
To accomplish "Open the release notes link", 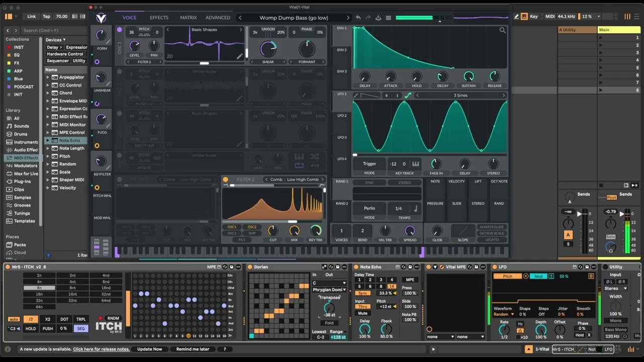I will click(101, 349).
